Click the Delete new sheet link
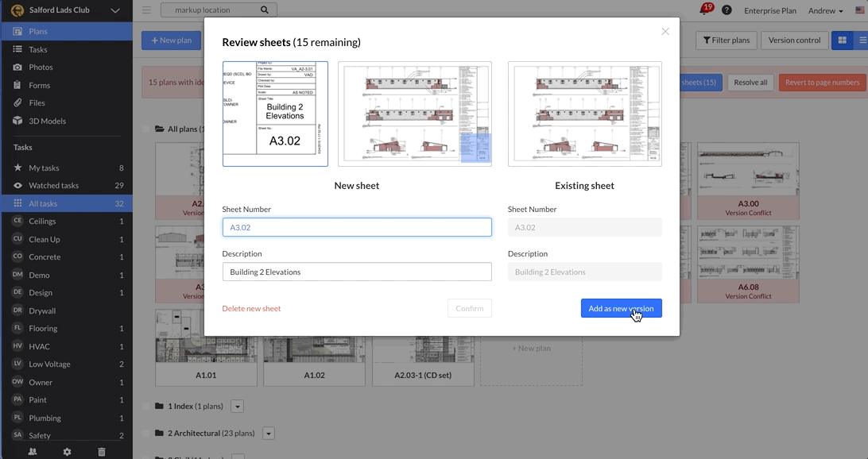The height and width of the screenshot is (459, 868). pos(251,309)
